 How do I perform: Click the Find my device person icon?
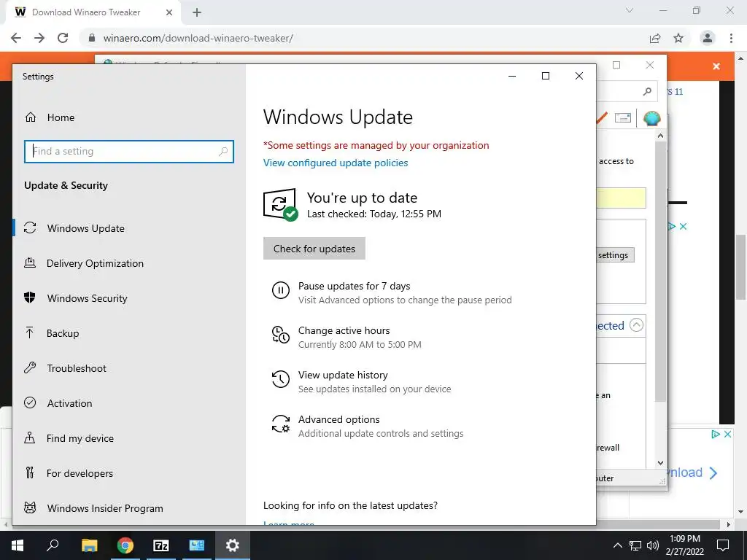(x=30, y=437)
